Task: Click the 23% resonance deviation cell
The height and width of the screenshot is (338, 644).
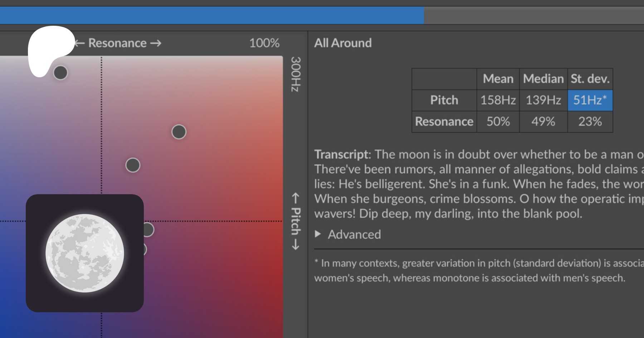Action: click(590, 122)
